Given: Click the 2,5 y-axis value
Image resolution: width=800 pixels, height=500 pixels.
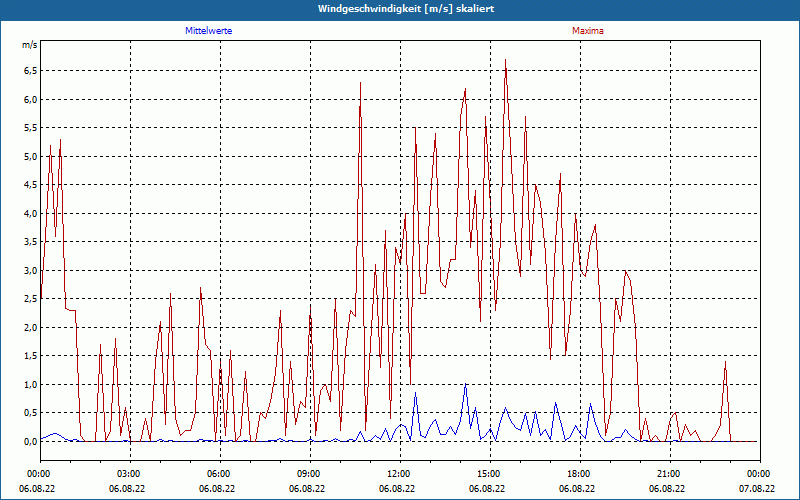Looking at the screenshot, I should 31,298.
